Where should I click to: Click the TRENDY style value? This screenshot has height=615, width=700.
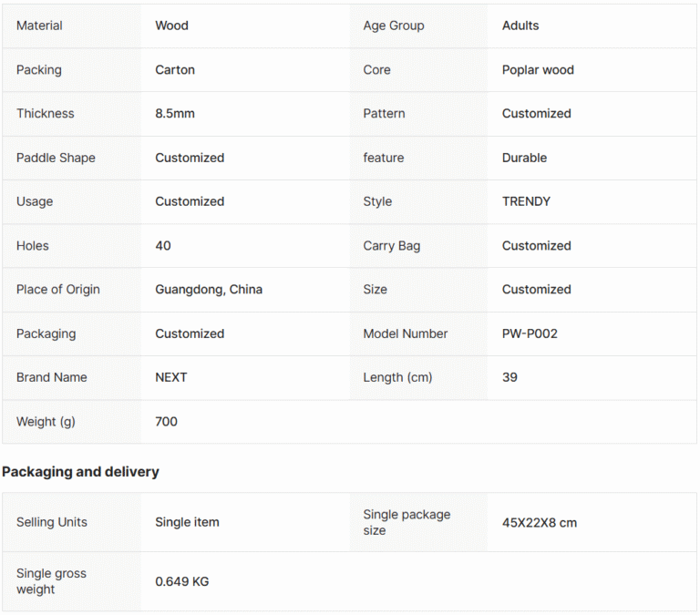click(x=526, y=201)
